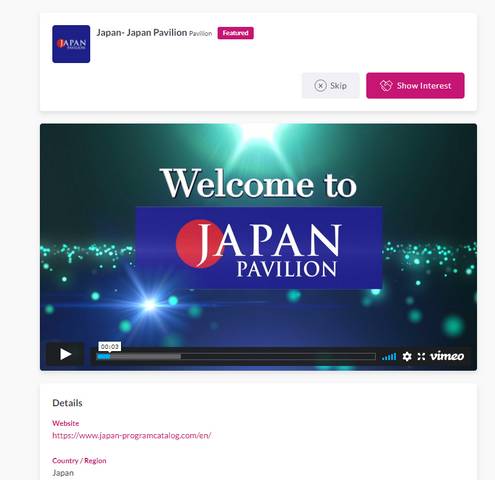Click the Skip button
495x480 pixels.
coord(331,86)
